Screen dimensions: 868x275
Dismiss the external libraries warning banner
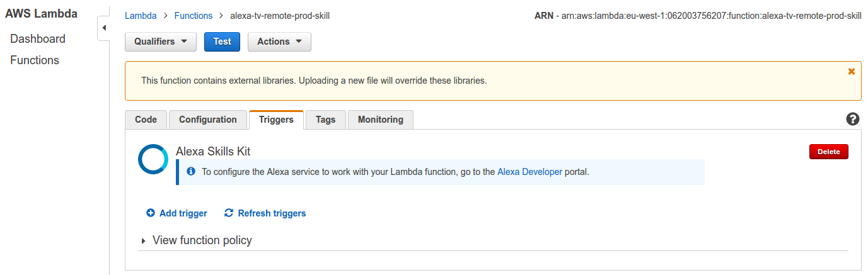point(852,72)
